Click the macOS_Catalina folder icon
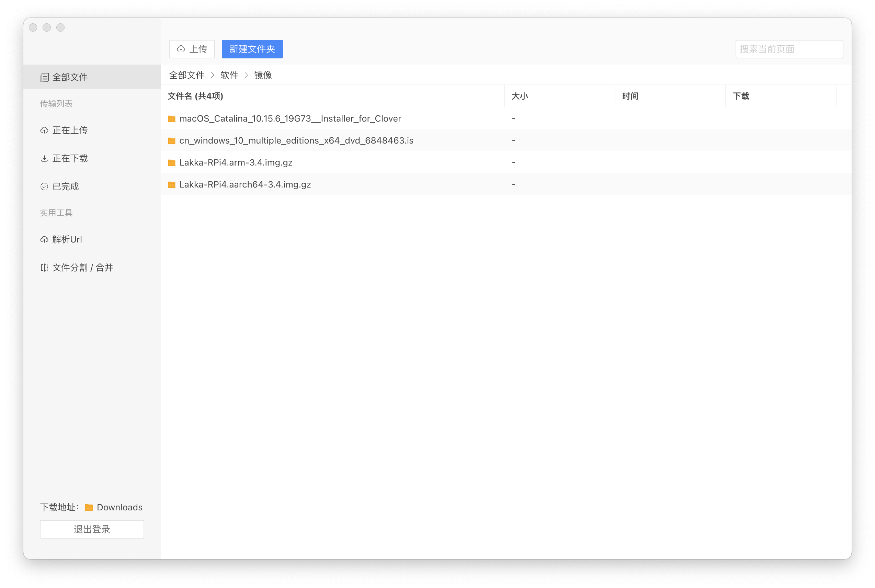This screenshot has width=875, height=588. 172,119
